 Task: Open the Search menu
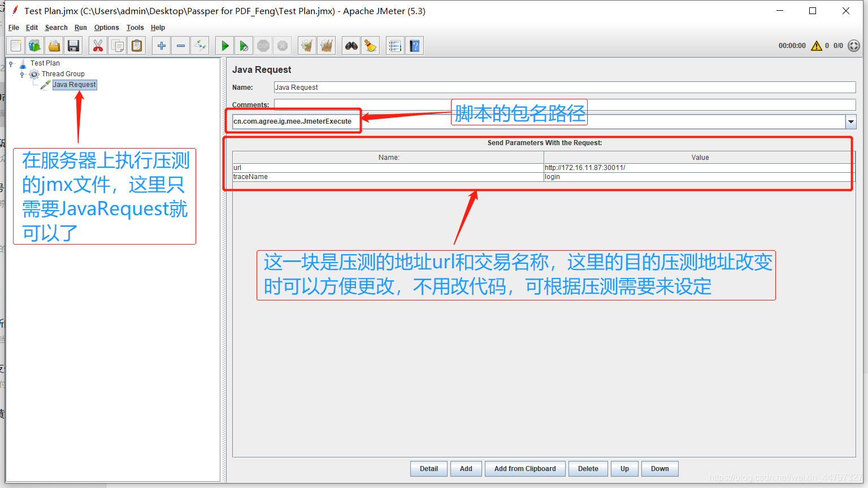(x=56, y=28)
